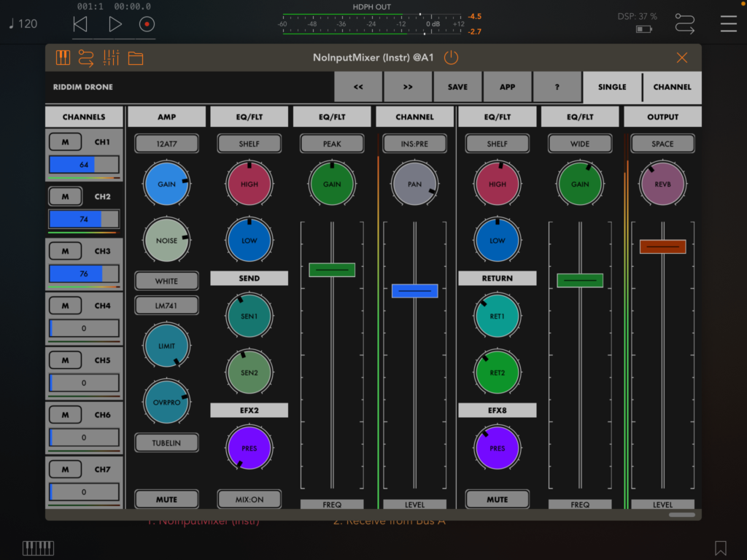747x560 pixels.
Task: Change the INS:PRE insert mode selector
Action: point(414,144)
